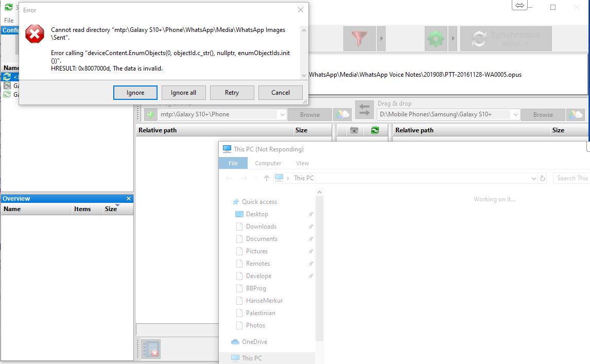Select Remotes folder in Quick access
This screenshot has height=364, width=590.
258,264
